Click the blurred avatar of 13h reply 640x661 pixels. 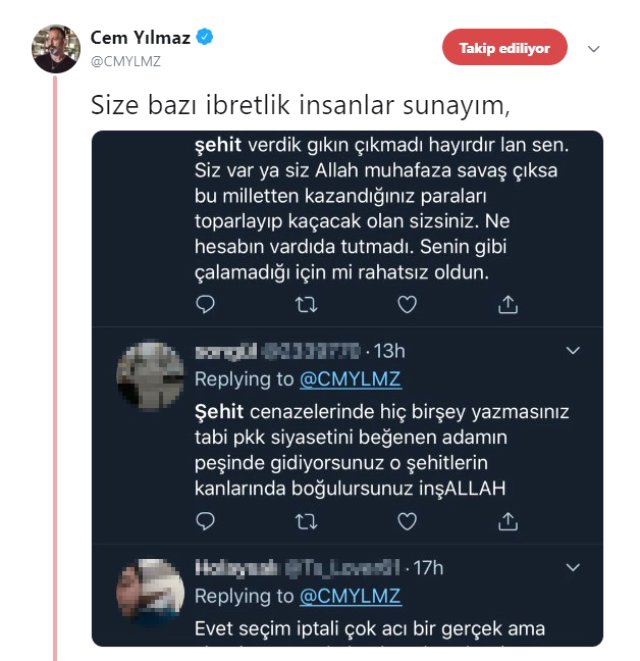pos(150,375)
